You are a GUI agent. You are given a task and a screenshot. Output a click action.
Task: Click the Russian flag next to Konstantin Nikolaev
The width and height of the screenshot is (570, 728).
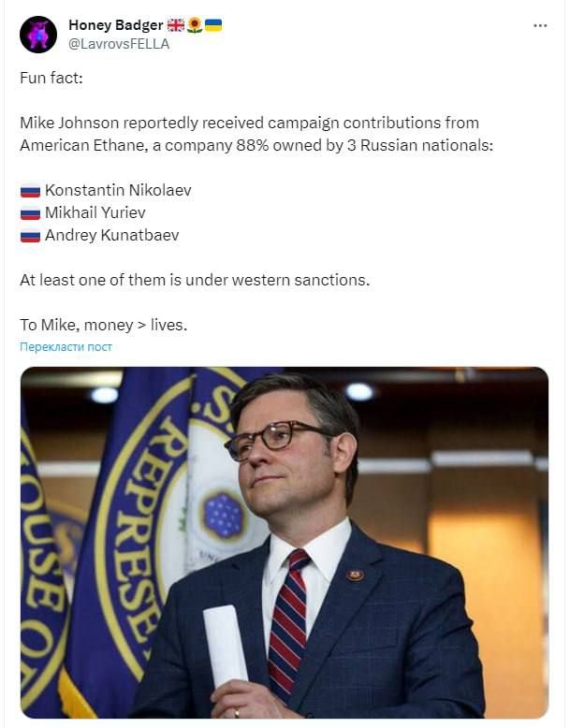coord(30,191)
